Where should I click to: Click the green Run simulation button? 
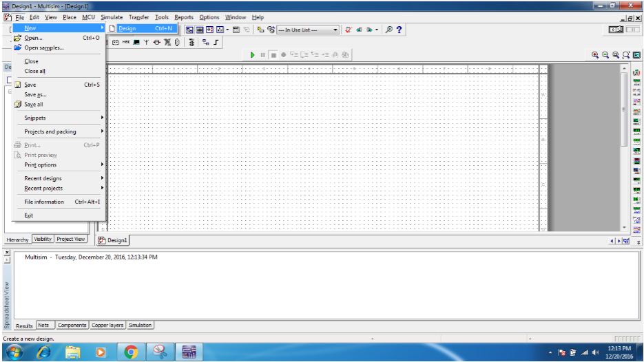point(252,54)
